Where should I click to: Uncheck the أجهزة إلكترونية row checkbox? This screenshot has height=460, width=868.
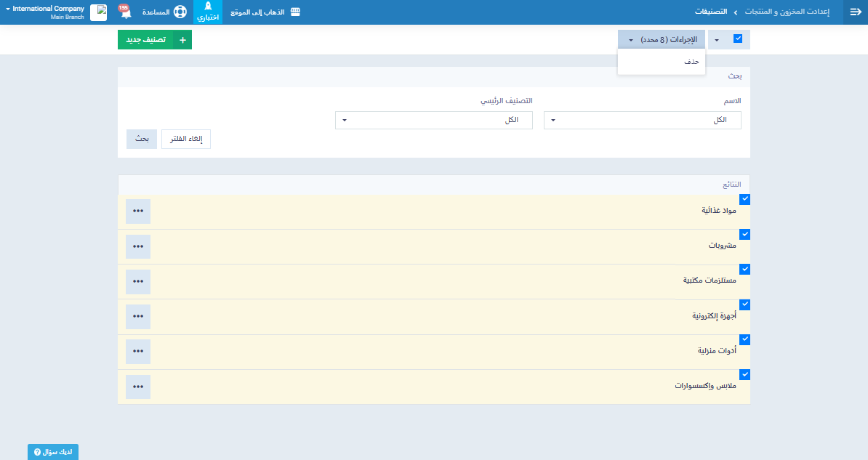744,304
